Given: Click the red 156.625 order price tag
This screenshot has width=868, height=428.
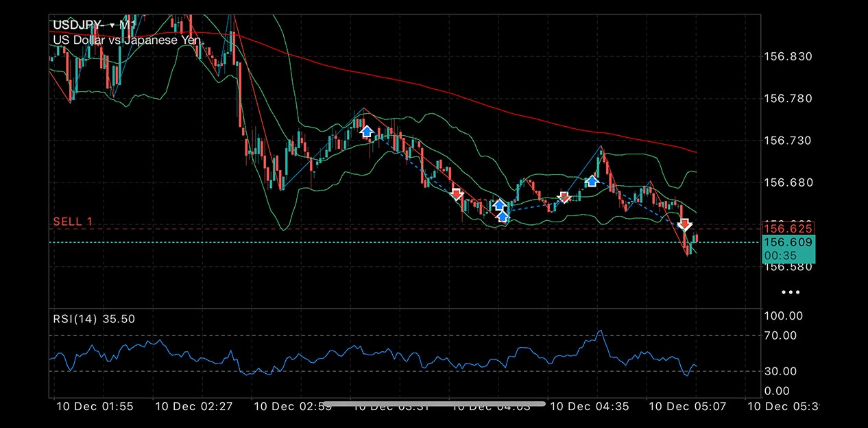Looking at the screenshot, I should click(788, 228).
